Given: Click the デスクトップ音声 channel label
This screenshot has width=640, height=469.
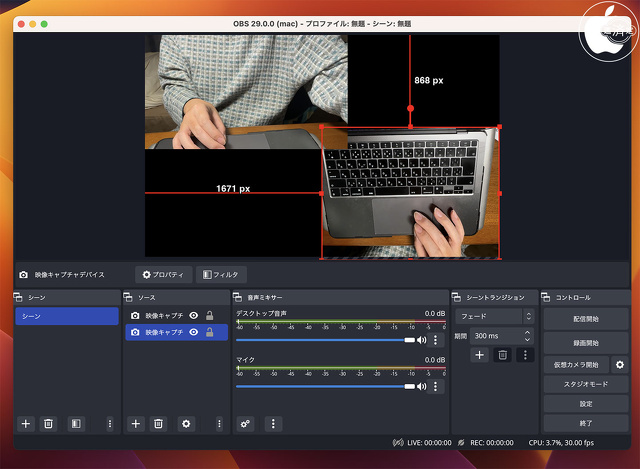Looking at the screenshot, I should point(261,313).
